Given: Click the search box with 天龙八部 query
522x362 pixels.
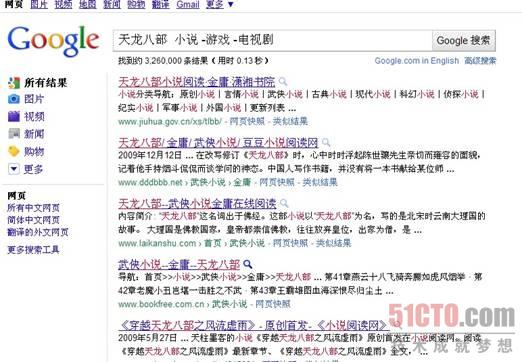Looking at the screenshot, I should coord(272,40).
